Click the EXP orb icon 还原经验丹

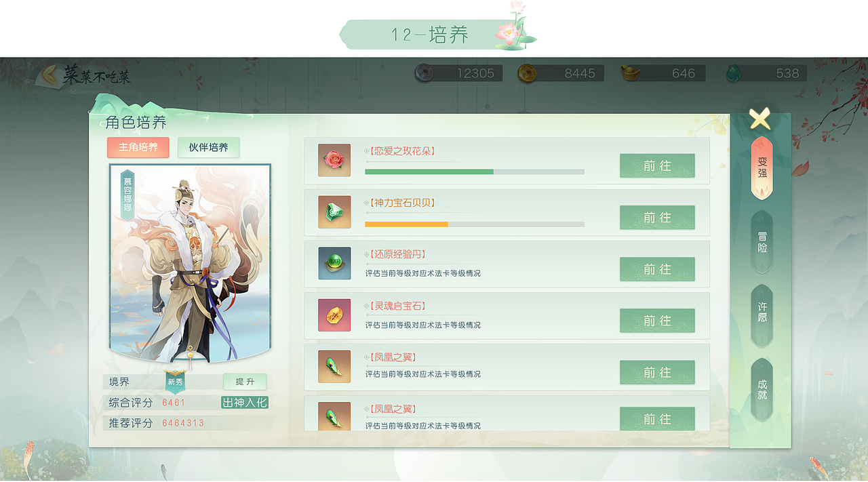334,264
